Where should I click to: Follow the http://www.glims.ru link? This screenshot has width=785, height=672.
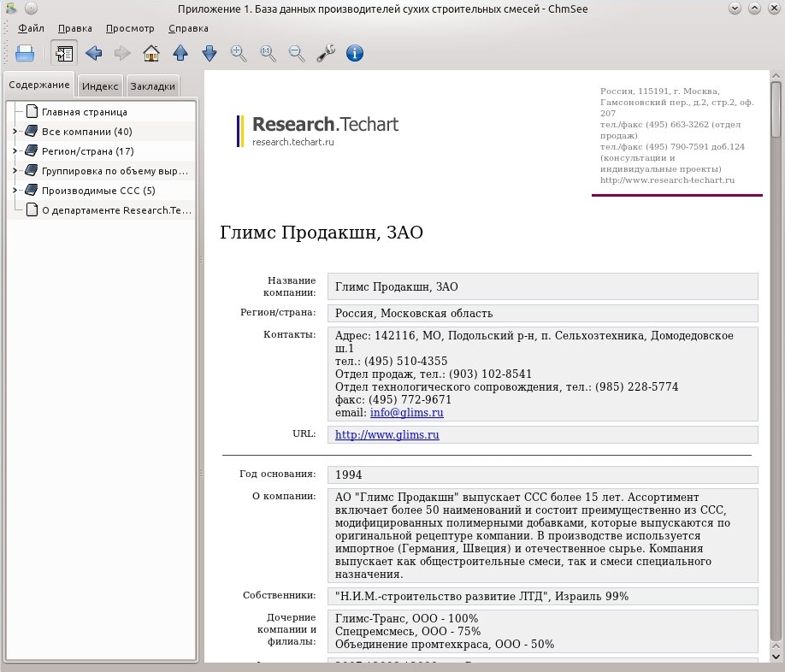point(387,435)
